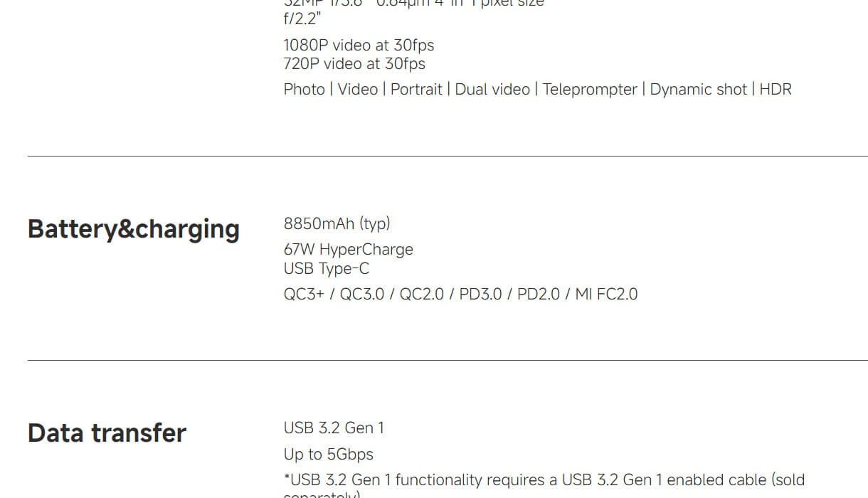Click the f/2.2 aperture text

(302, 18)
